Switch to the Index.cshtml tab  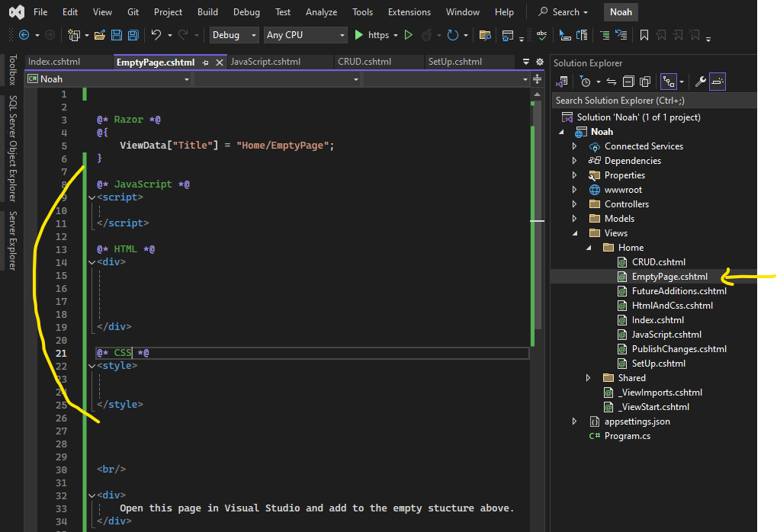pyautogui.click(x=54, y=62)
